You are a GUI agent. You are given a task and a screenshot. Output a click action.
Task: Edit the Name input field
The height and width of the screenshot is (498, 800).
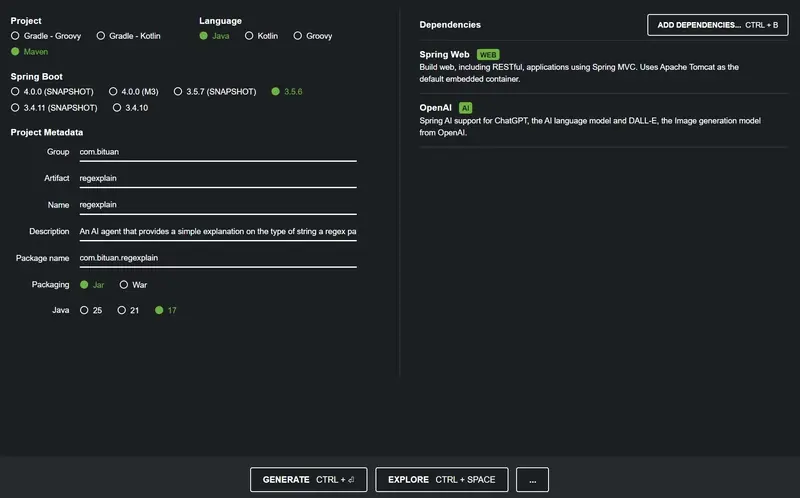click(x=218, y=205)
